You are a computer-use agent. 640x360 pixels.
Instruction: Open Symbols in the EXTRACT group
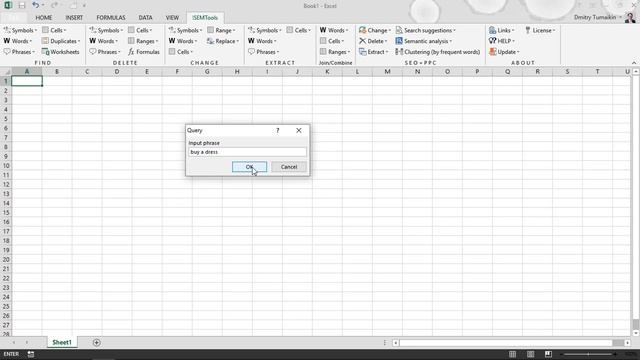pos(264,30)
